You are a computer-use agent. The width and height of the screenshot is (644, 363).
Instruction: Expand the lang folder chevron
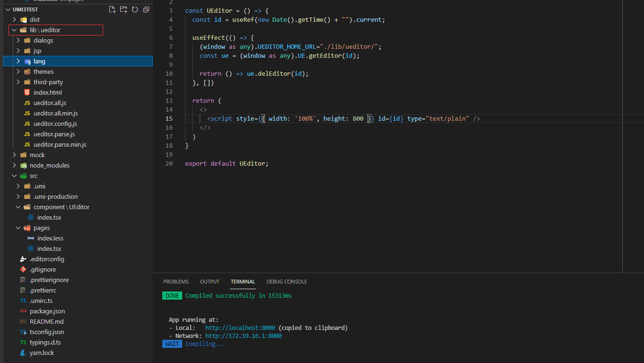18,61
